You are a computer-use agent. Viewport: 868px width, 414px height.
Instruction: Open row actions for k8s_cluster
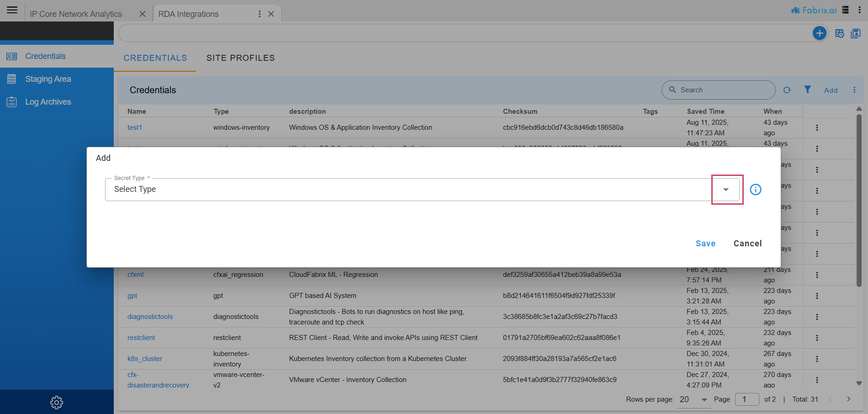click(x=817, y=359)
